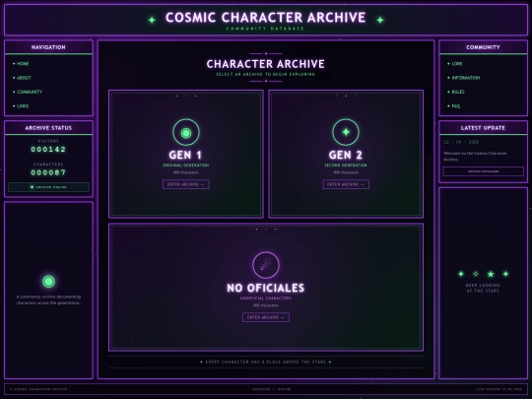Click the five-point star above 'Keep looking at the stars'
The image size is (532, 399).
point(491,274)
